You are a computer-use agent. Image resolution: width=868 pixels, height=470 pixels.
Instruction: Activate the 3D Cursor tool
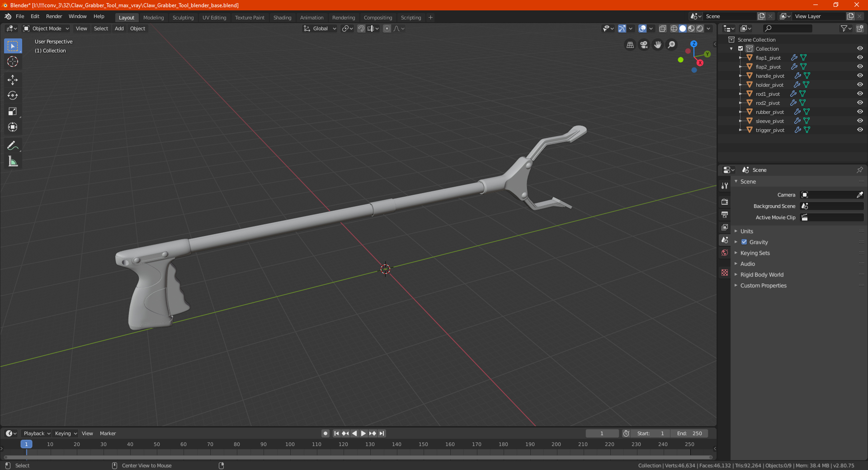[13, 62]
